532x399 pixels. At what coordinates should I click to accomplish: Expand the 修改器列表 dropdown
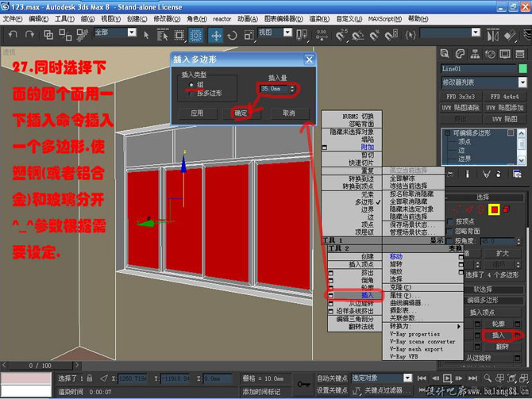522,82
